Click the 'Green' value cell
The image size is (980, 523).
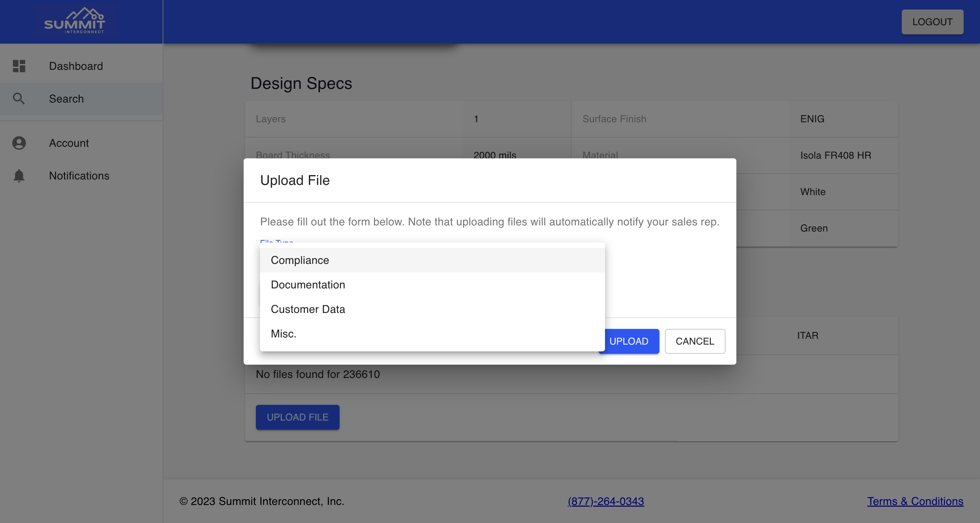(814, 228)
